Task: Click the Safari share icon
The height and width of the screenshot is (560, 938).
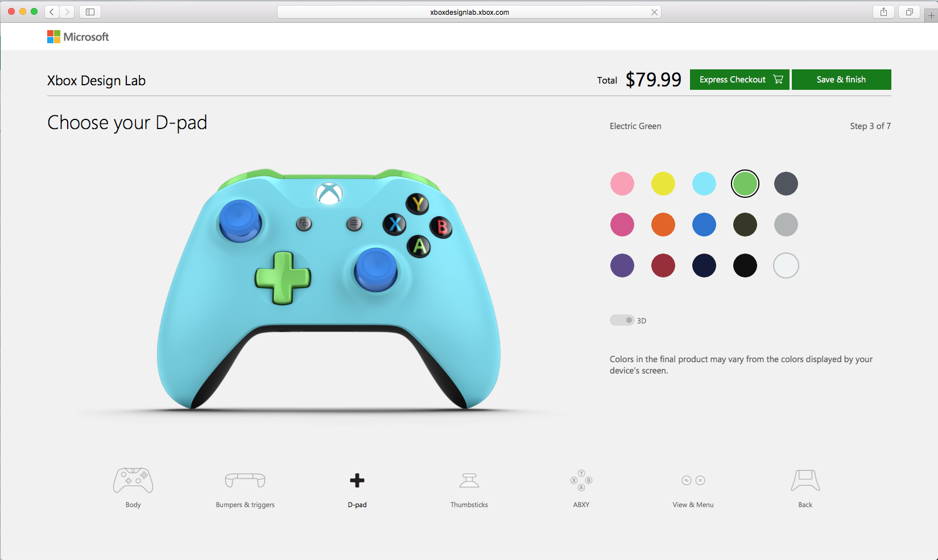Action: (x=883, y=12)
